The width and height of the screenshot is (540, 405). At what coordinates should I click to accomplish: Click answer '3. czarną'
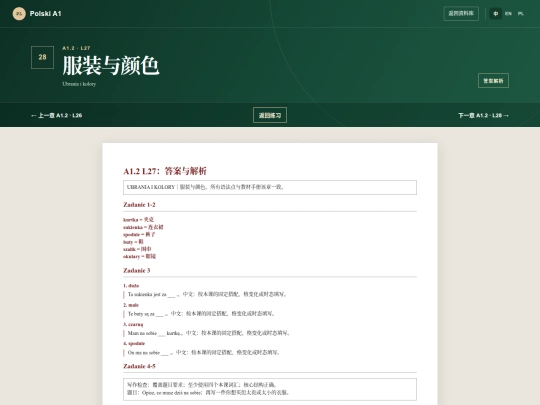click(x=133, y=324)
